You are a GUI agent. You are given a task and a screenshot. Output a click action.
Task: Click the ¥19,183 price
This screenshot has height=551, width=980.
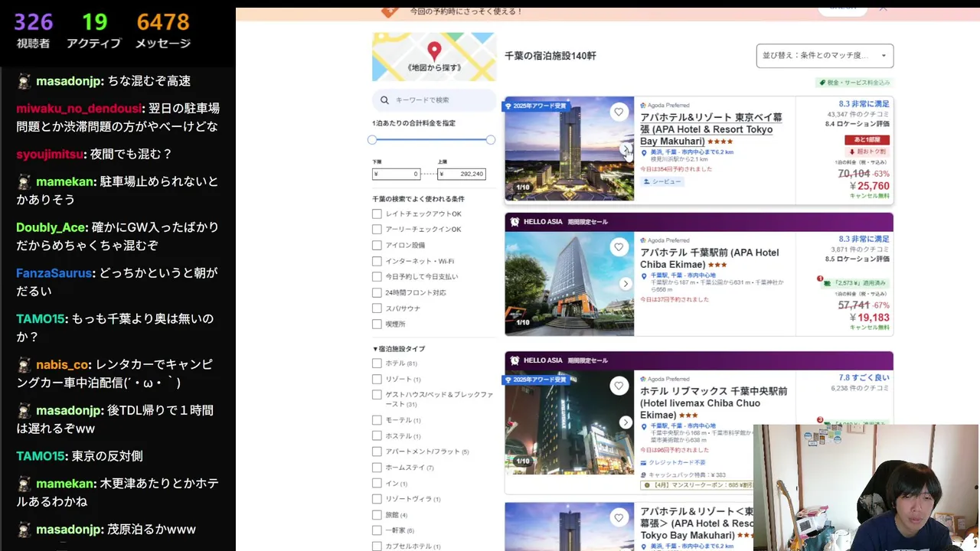pyautogui.click(x=869, y=318)
